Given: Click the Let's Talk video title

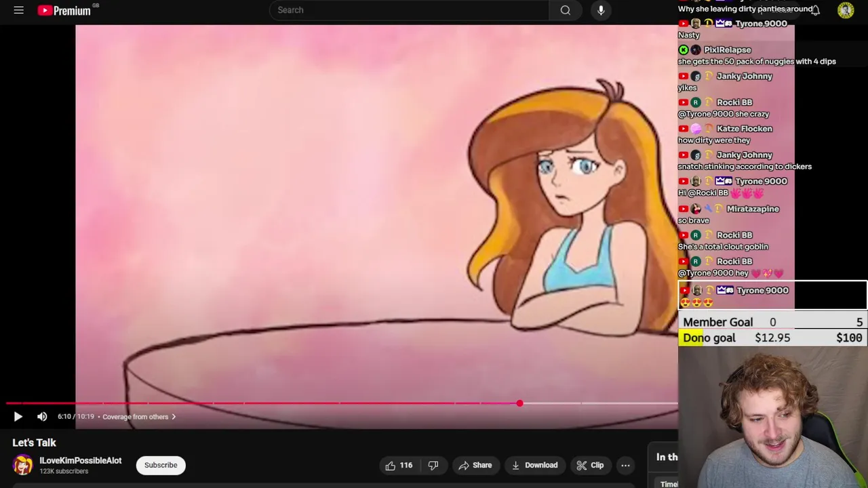Looking at the screenshot, I should pos(34,443).
